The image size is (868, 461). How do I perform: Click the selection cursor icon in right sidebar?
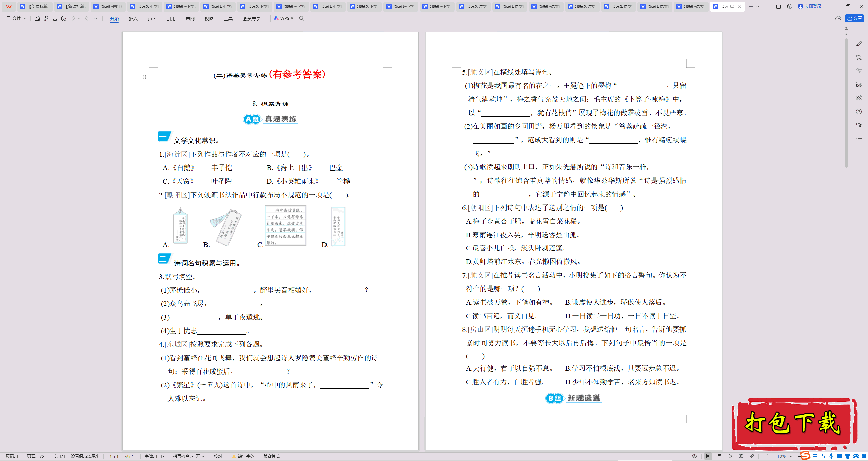[x=859, y=57]
